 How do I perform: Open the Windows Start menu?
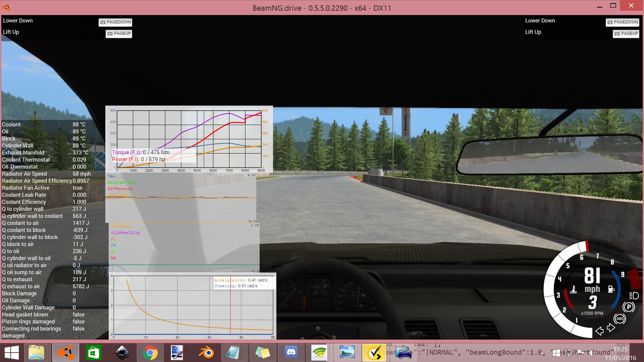click(x=12, y=353)
